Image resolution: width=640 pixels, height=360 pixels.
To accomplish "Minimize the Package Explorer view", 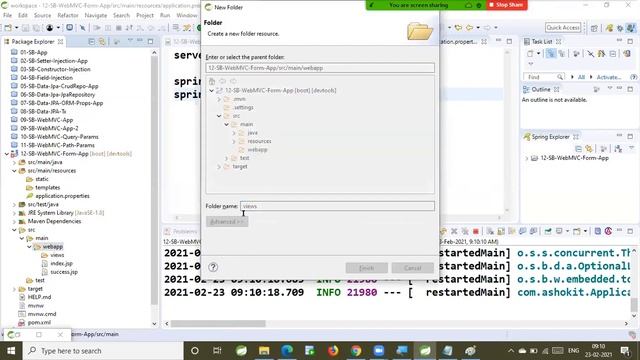I will [x=140, y=42].
